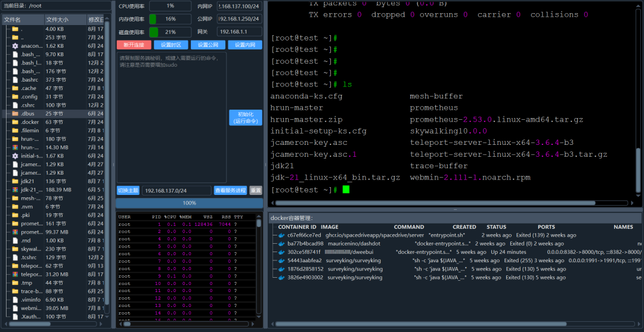
Task: Click the gear icon of the initial-setup file
Action: click(x=15, y=156)
